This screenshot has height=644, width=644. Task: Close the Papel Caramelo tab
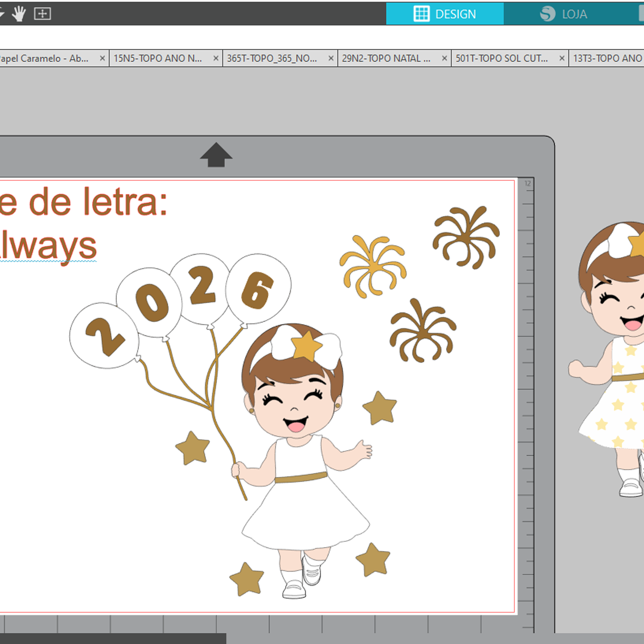point(102,58)
